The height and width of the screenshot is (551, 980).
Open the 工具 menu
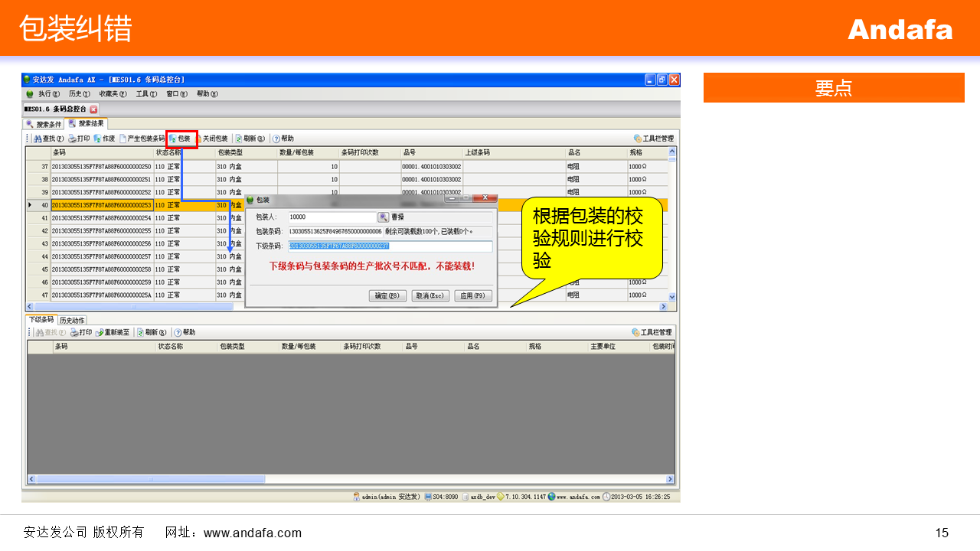coord(145,94)
